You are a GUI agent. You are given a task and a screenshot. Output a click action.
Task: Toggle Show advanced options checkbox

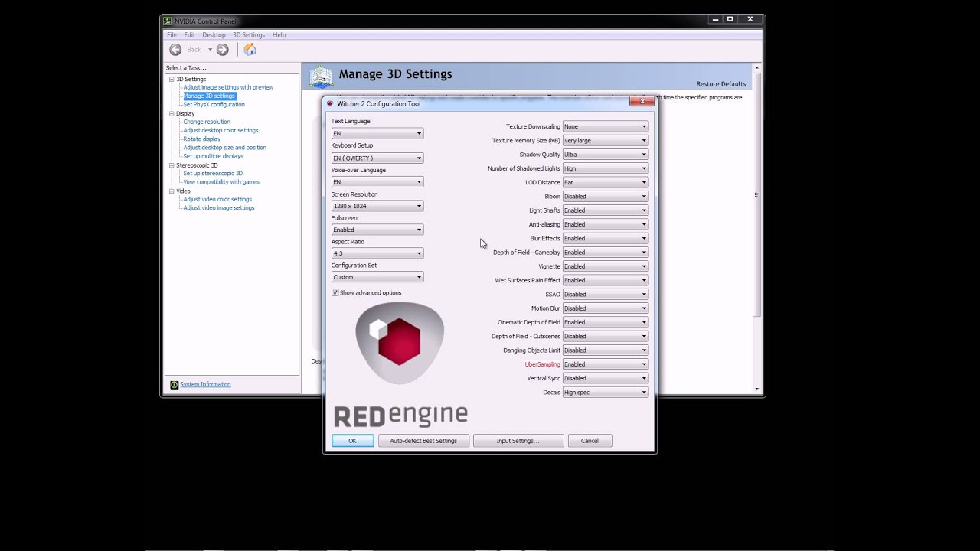point(335,293)
